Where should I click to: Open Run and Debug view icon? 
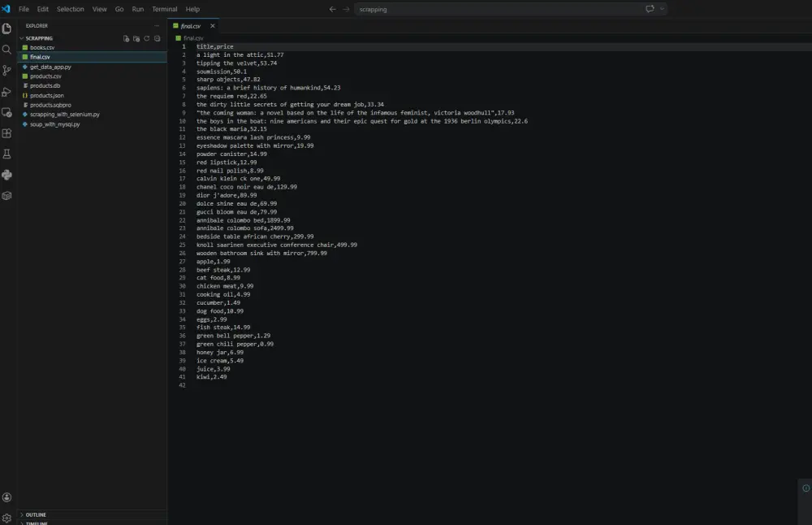6,92
